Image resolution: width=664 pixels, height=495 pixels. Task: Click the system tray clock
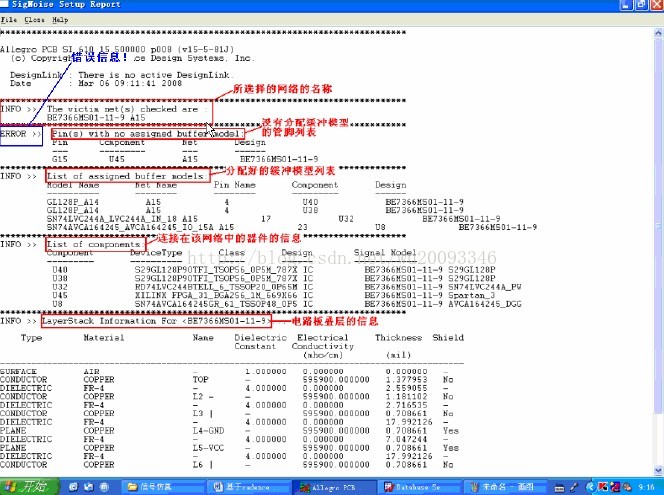645,486
